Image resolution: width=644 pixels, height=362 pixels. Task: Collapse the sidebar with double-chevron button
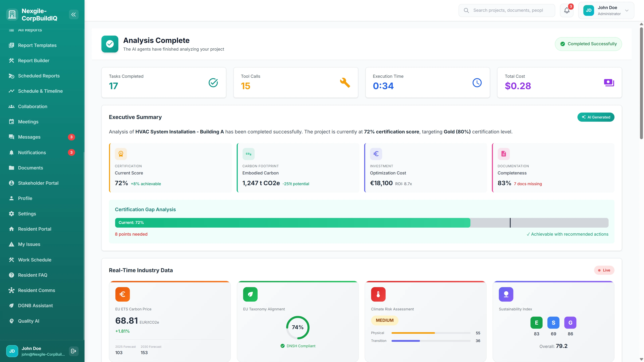click(x=73, y=14)
